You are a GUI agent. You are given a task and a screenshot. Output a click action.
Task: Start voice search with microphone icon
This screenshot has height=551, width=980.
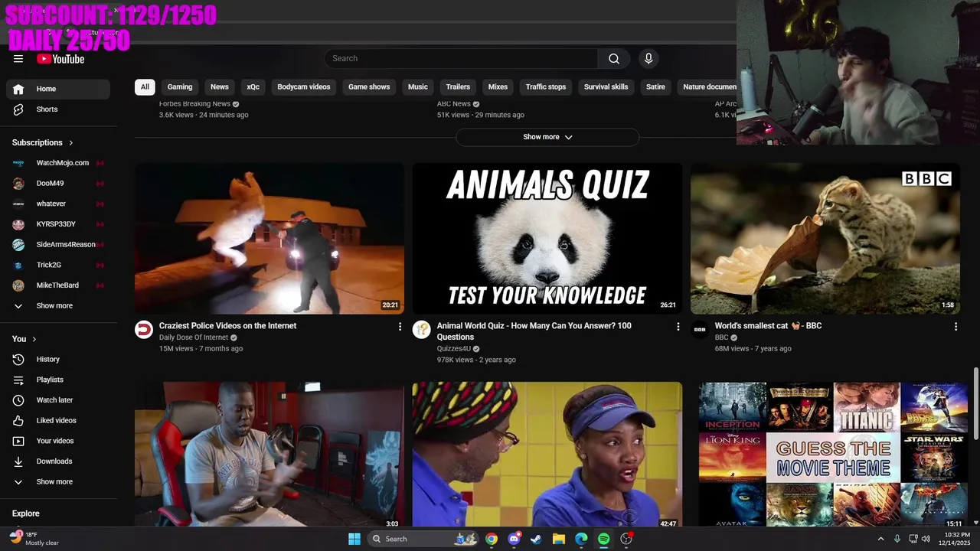648,58
